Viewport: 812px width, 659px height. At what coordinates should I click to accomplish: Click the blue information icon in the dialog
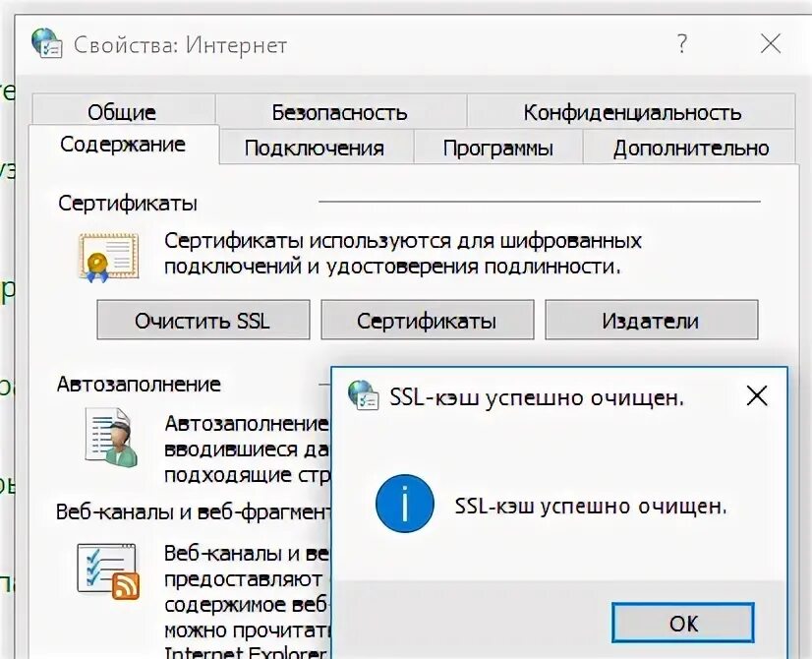click(x=404, y=504)
